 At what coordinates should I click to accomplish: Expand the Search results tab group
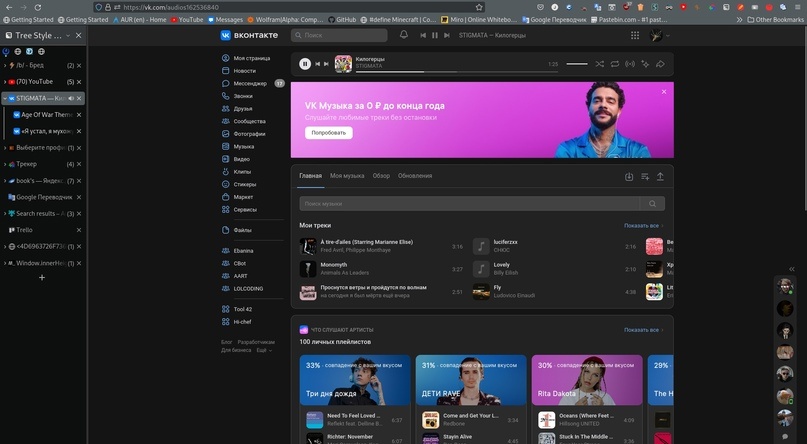5,214
